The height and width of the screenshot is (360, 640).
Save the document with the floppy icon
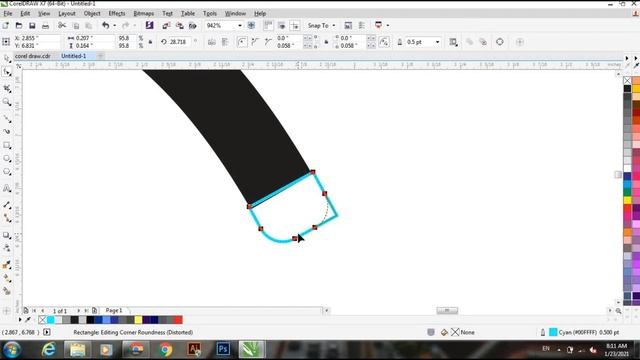[x=32, y=26]
